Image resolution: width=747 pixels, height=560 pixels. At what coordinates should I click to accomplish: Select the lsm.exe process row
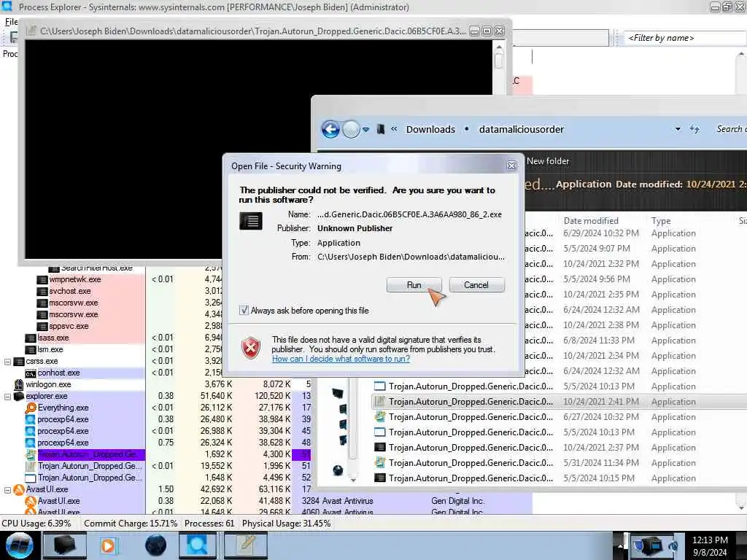(x=50, y=349)
